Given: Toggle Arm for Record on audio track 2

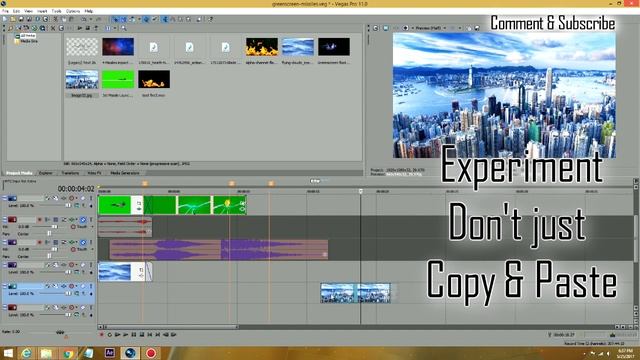Looking at the screenshot, I should [40, 220].
